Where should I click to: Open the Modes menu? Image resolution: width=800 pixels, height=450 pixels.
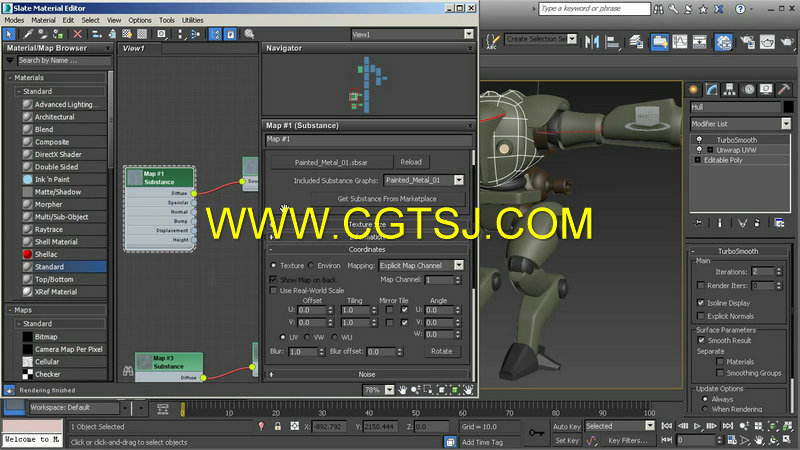(14, 20)
